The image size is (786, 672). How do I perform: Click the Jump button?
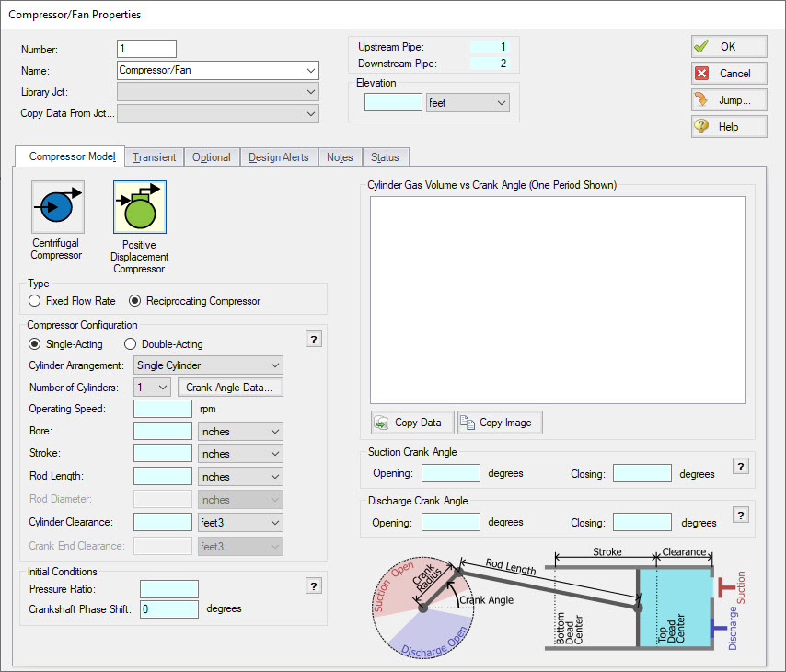coord(729,100)
